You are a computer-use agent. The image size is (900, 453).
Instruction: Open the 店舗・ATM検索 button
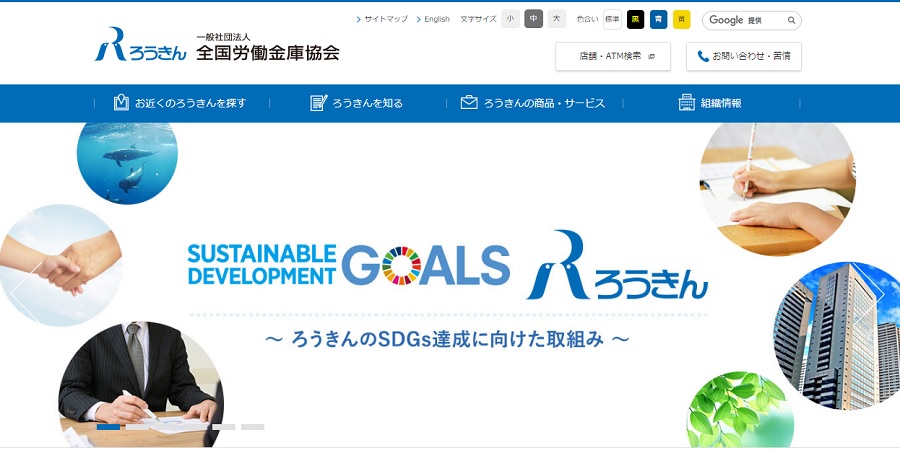pyautogui.click(x=613, y=56)
